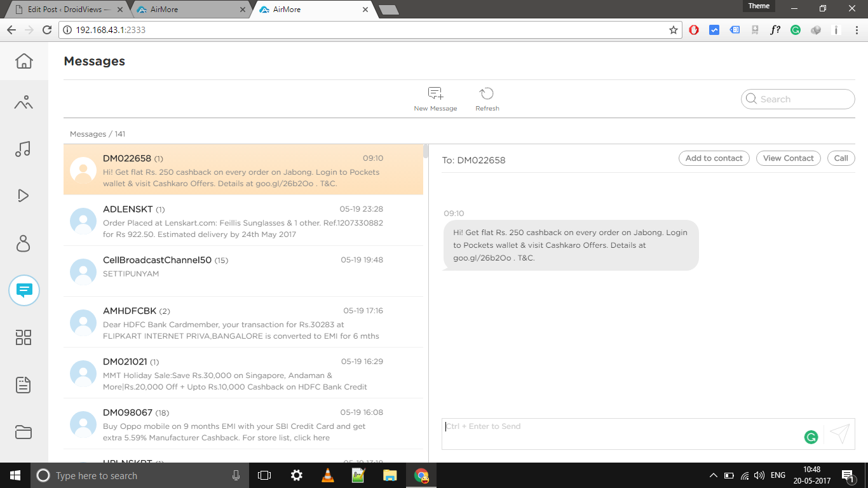This screenshot has height=488, width=868.
Task: Open the Documents section in the sidebar
Action: 24,384
